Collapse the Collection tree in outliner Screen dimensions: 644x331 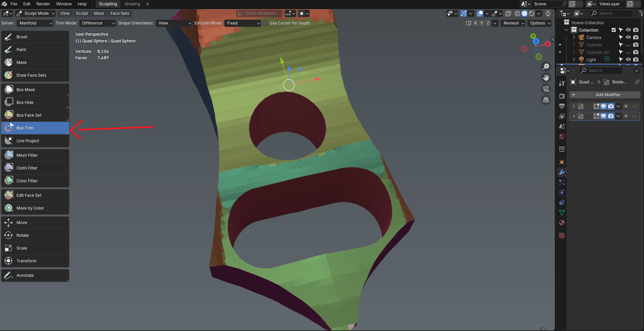point(567,30)
